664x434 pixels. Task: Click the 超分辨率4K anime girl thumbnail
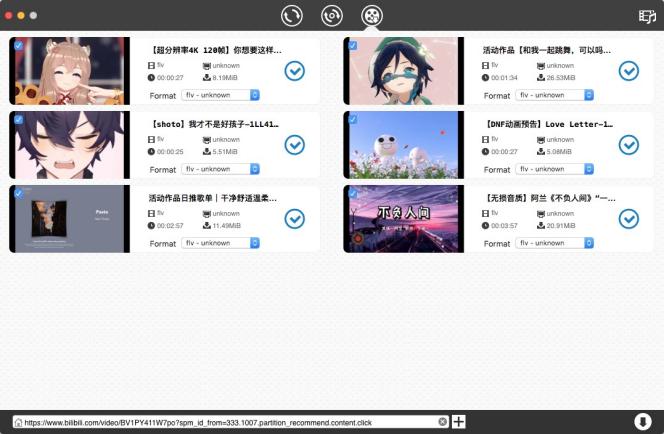tap(69, 71)
